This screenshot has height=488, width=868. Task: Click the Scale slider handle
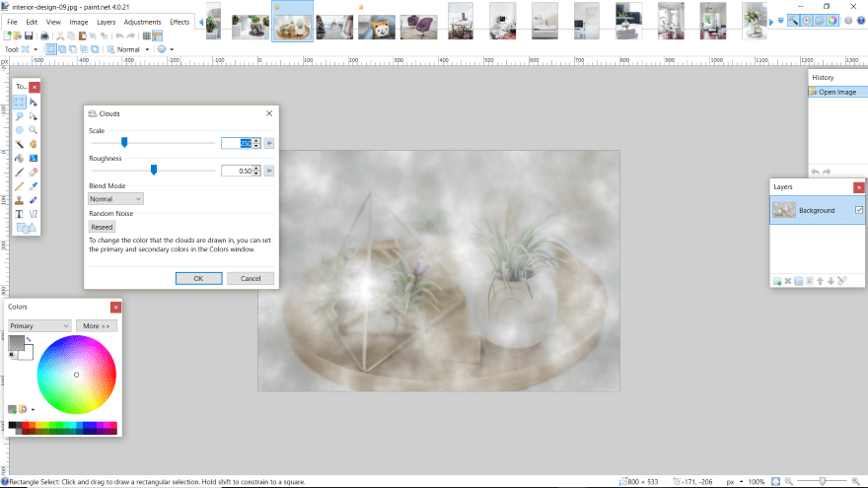(x=124, y=143)
